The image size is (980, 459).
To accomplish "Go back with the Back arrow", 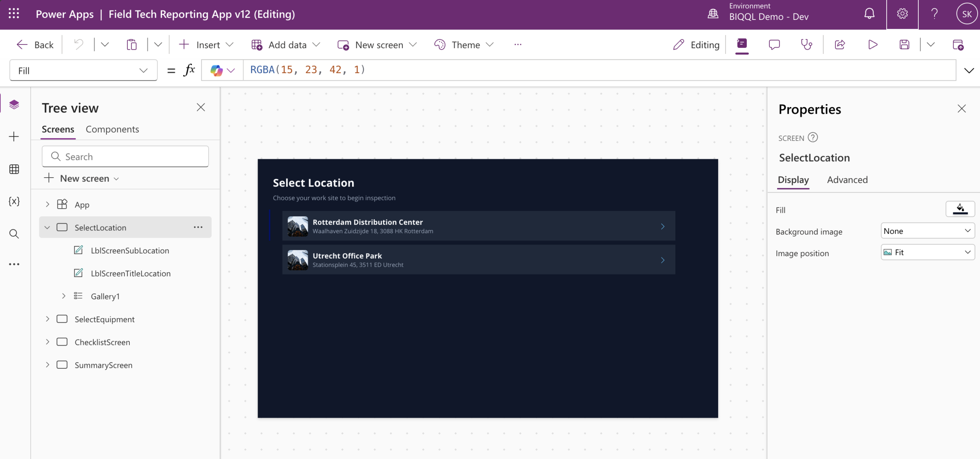I will (x=35, y=45).
